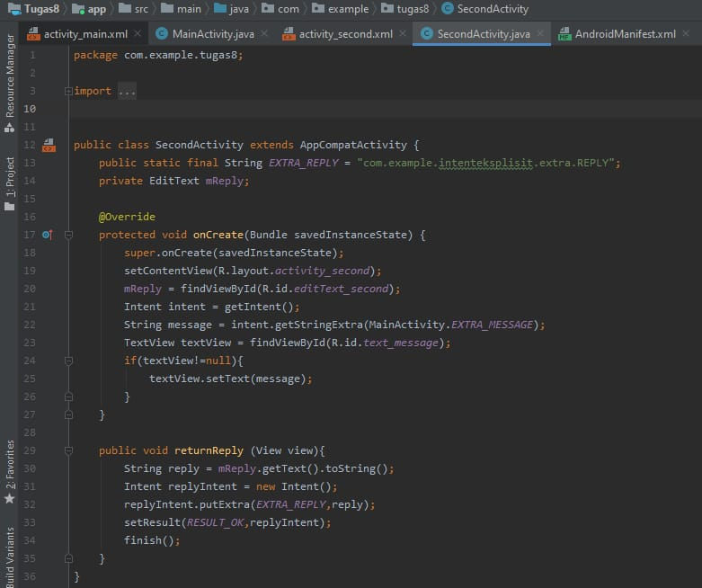The image size is (702, 588).
Task: Open the 1: Project tool window
Action: (9, 183)
